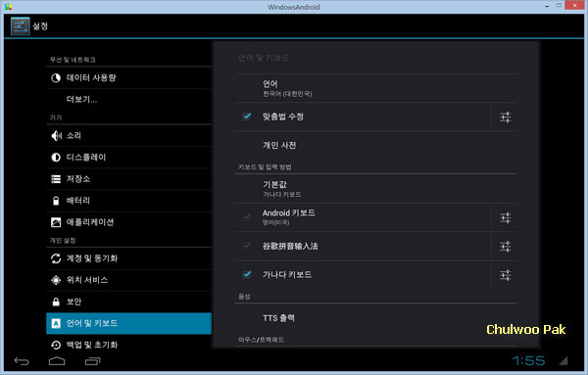Screen dimensions: 588x375
Task: Open the 언어 language selection
Action: pos(375,88)
